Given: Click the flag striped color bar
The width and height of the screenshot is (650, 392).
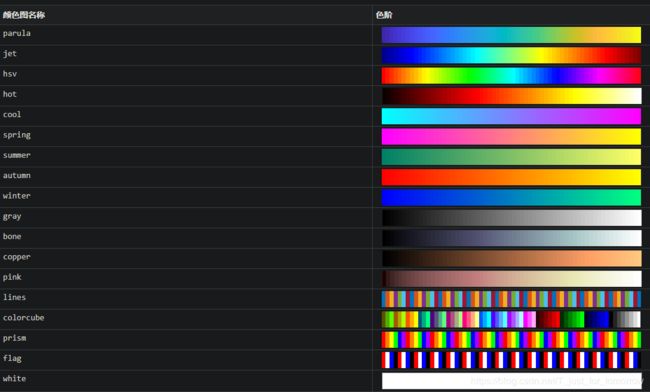Looking at the screenshot, I should (511, 360).
